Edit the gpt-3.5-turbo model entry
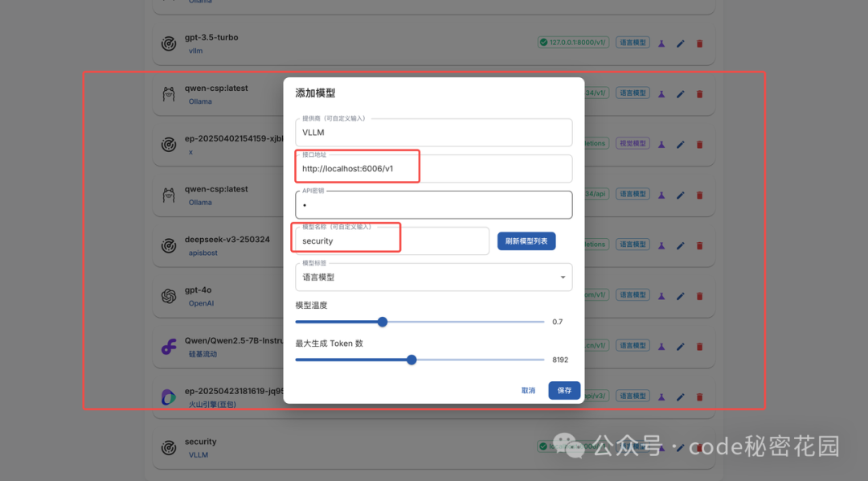Image resolution: width=868 pixels, height=481 pixels. [x=681, y=43]
